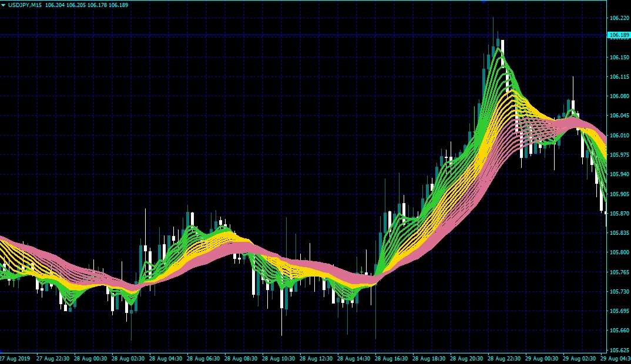Click the 105.625 price axis label

[x=619, y=350]
